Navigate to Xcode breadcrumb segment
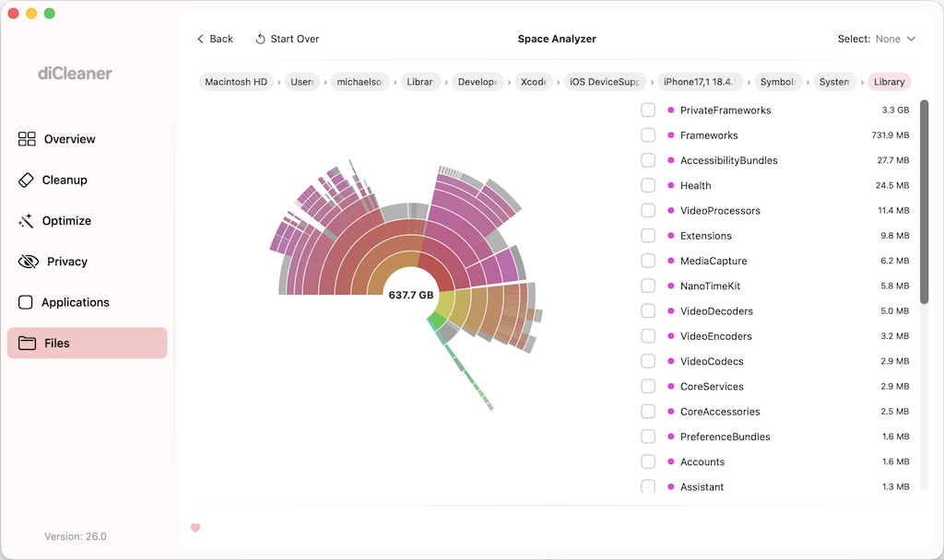The image size is (944, 560). 533,82
